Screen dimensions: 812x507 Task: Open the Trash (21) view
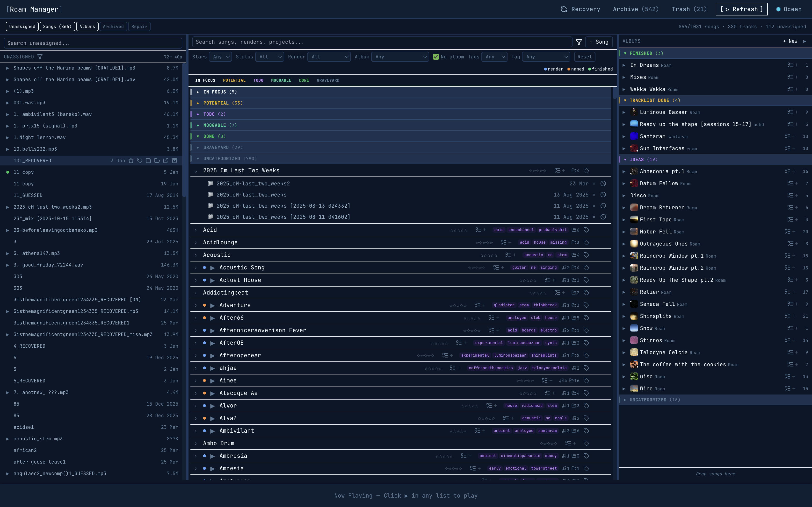pos(689,9)
